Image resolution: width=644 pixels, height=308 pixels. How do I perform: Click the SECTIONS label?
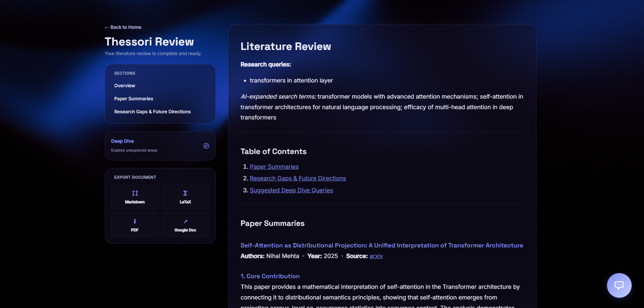(125, 73)
